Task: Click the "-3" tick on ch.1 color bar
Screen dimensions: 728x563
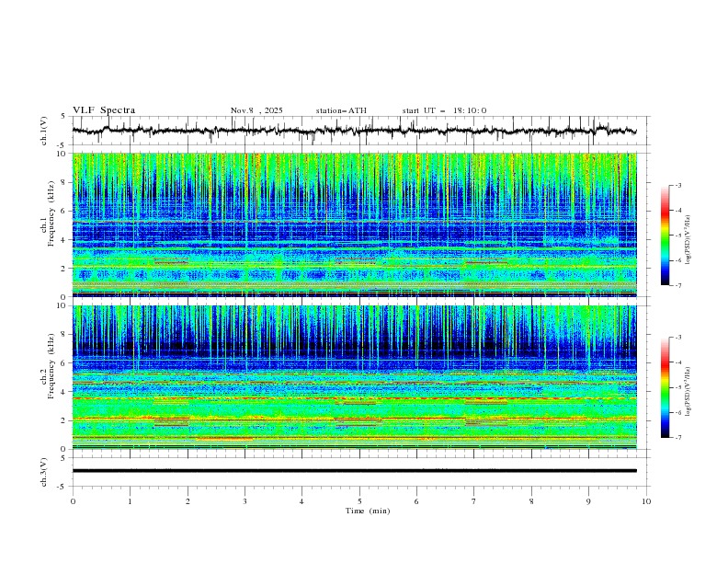Action: pyautogui.click(x=677, y=185)
